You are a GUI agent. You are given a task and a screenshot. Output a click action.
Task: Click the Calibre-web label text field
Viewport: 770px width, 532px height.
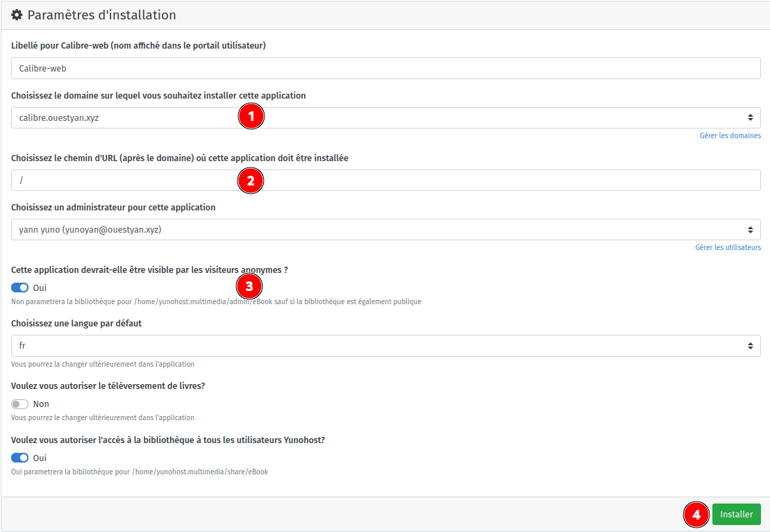pos(385,68)
